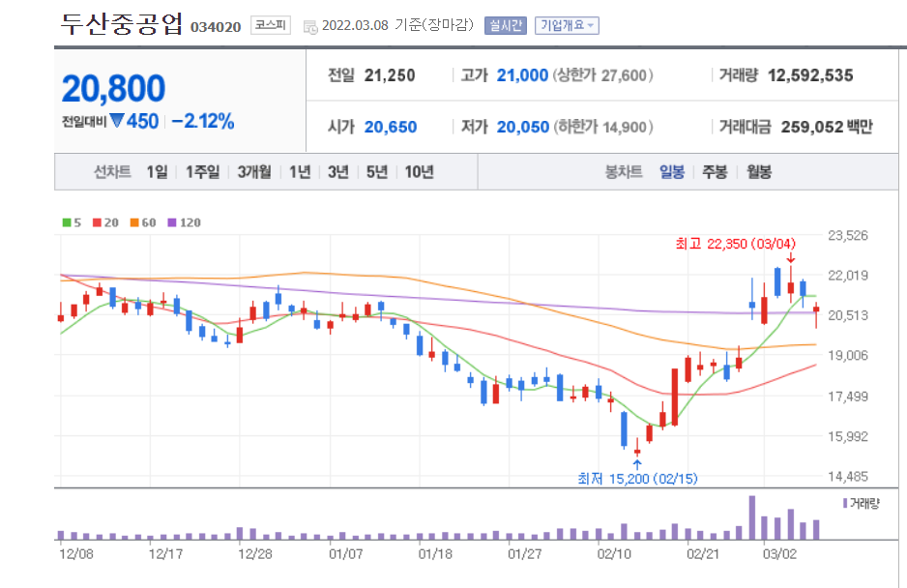
Task: Select the 3년 line chart tab
Action: coord(338,172)
